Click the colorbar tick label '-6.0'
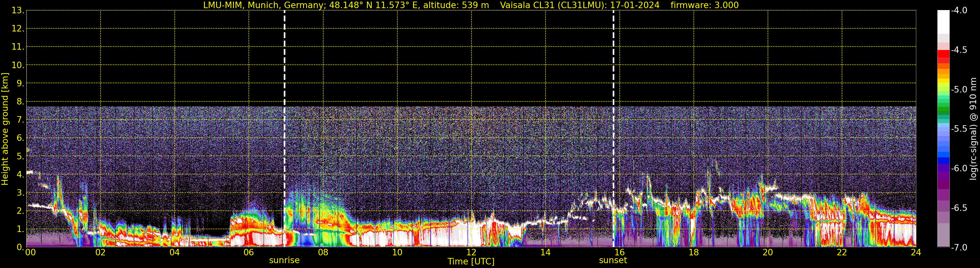980x268 pixels. [959, 168]
